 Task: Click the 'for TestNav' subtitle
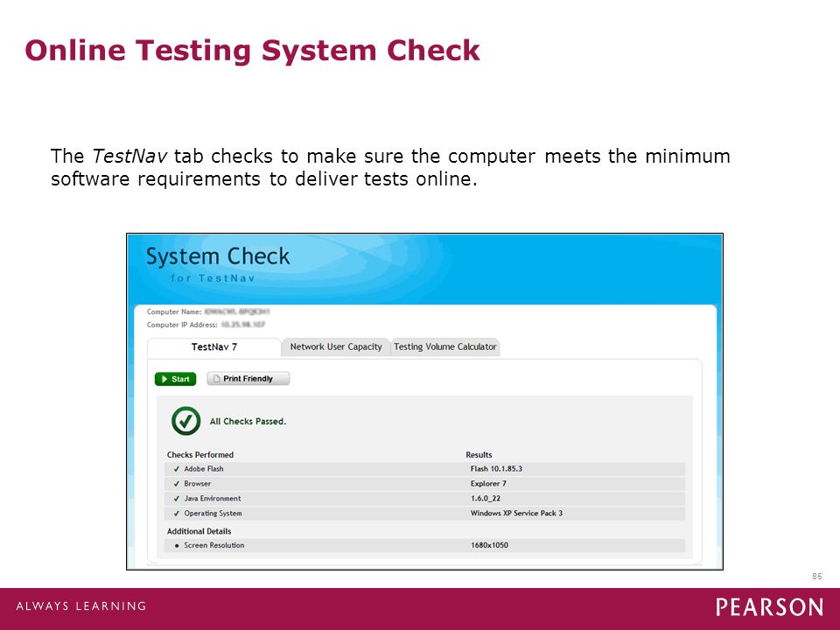213,278
